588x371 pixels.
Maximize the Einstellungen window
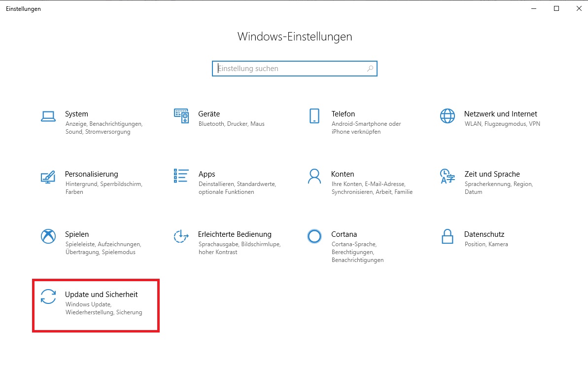pos(556,9)
